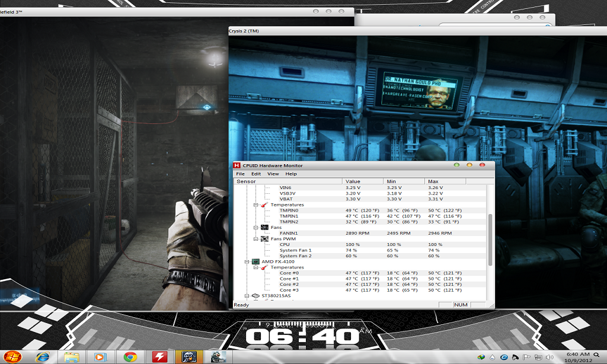Click the magnifier icon next to the clock
The height and width of the screenshot is (364, 607).
[x=596, y=355]
